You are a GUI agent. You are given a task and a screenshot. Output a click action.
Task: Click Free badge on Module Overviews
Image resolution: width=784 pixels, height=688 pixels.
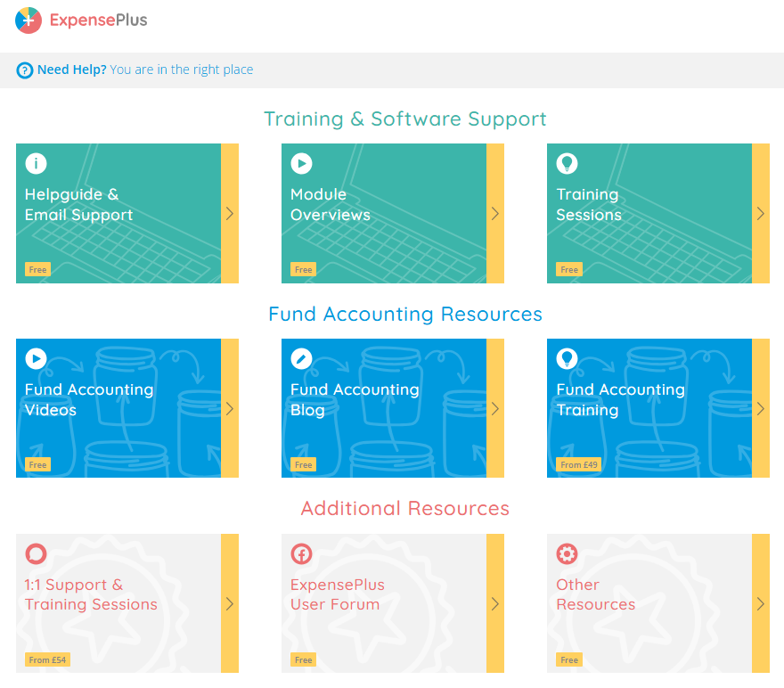click(303, 269)
